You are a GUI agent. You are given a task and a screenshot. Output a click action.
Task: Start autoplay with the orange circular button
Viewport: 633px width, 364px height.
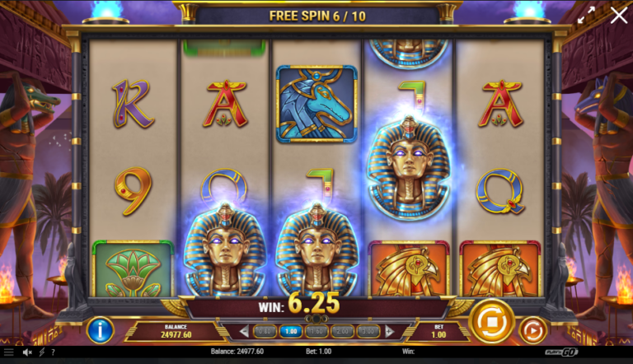532,330
